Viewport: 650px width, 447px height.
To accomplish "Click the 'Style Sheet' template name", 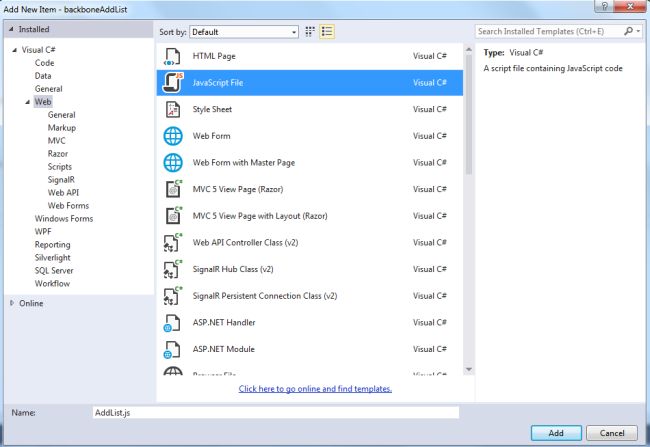I will point(212,109).
